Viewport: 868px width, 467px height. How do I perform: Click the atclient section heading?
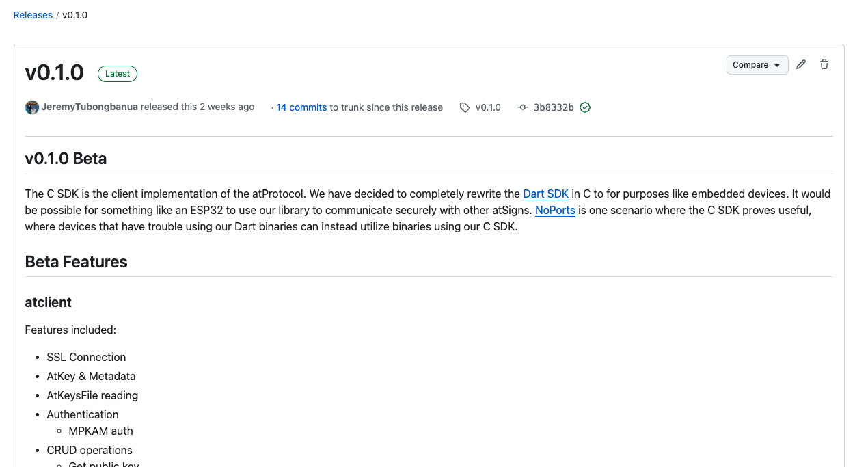(48, 302)
